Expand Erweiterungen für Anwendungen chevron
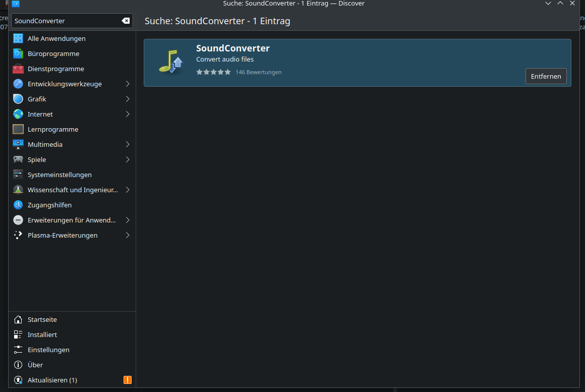Screen dimensions: 585x392 pos(128,220)
